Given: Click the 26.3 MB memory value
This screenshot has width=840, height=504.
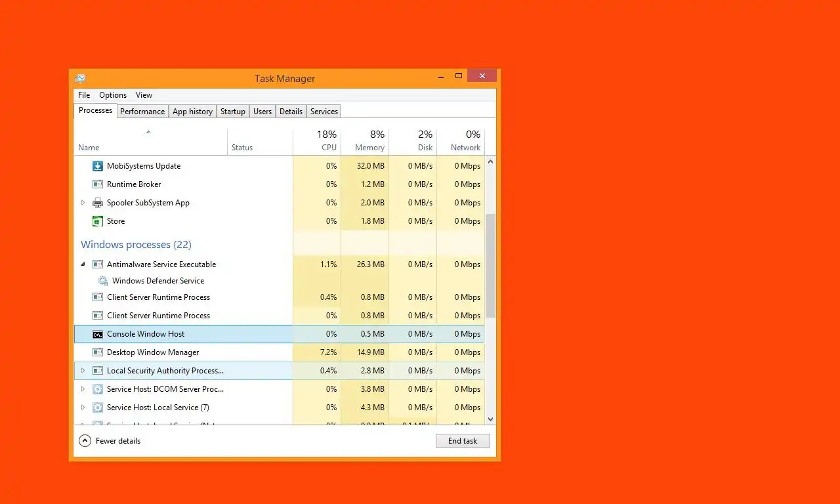Looking at the screenshot, I should [370, 264].
